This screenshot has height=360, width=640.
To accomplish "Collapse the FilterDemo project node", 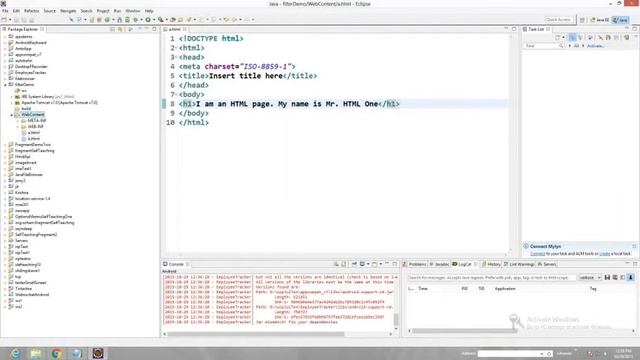I will tap(5, 84).
